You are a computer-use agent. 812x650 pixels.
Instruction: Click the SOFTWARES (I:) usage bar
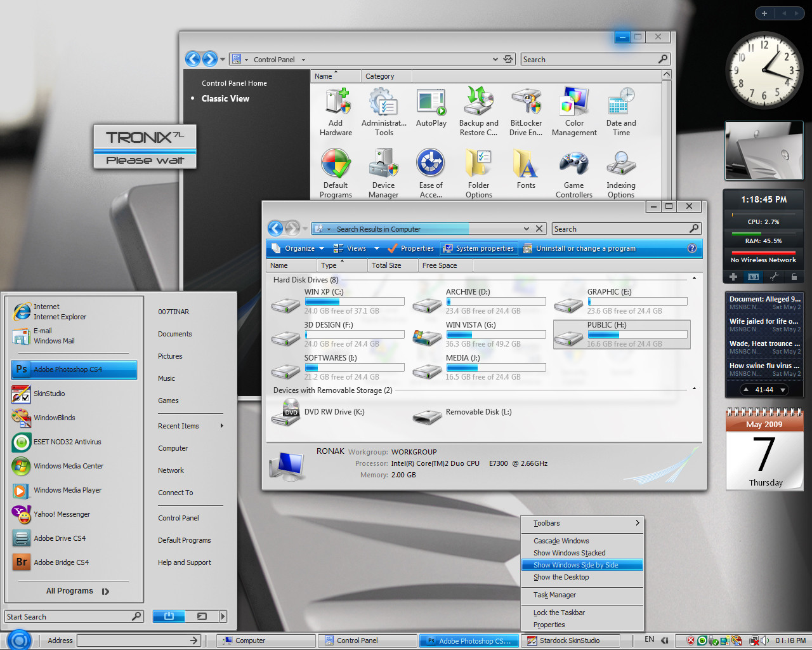(x=355, y=368)
